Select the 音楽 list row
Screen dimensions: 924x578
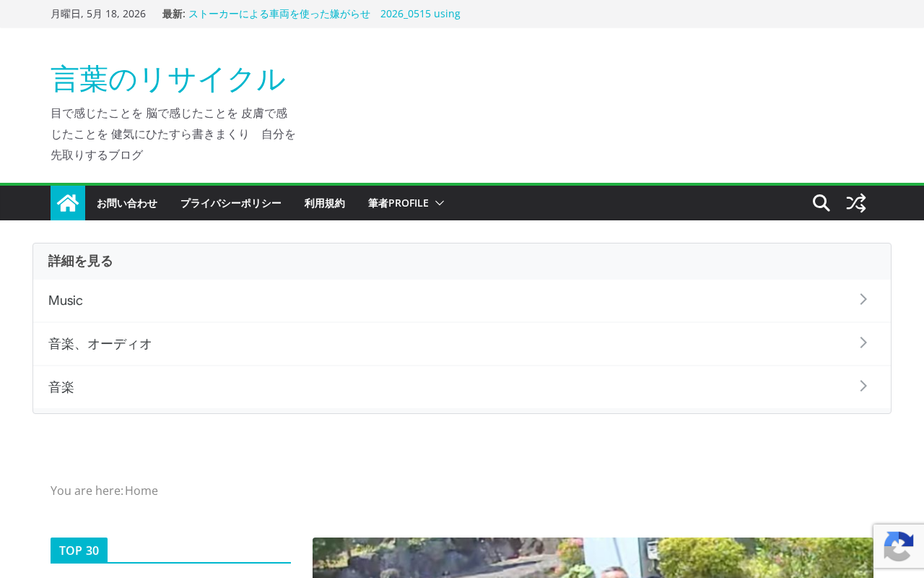(462, 387)
